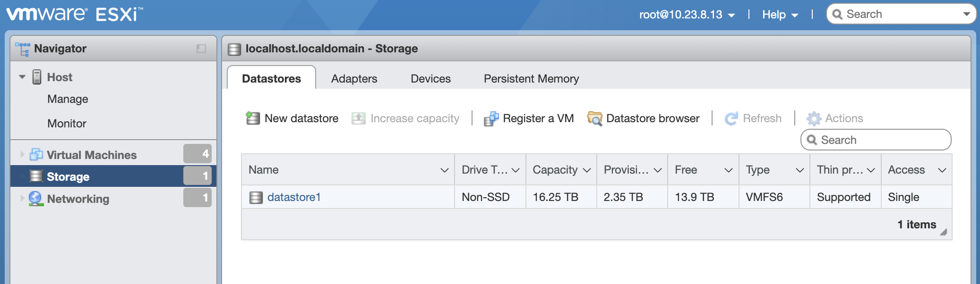
Task: Click the Increase capacity icon
Action: pos(359,118)
